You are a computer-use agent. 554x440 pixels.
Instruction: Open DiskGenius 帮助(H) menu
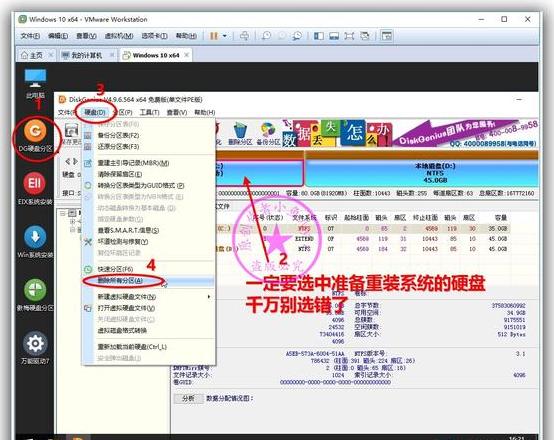(205, 112)
